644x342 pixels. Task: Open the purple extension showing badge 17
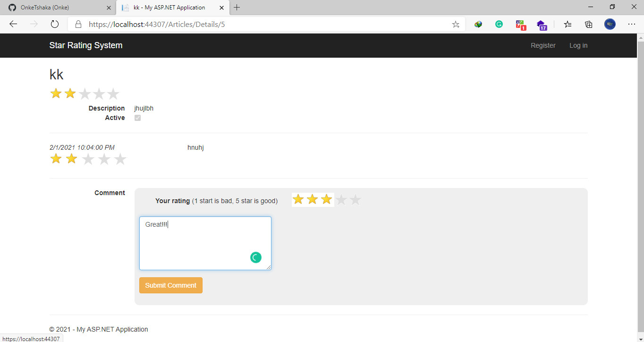[x=541, y=24]
